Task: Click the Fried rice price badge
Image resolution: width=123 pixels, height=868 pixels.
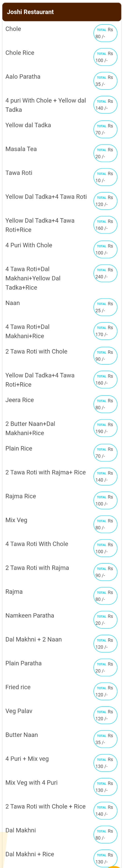Action: click(105, 691)
